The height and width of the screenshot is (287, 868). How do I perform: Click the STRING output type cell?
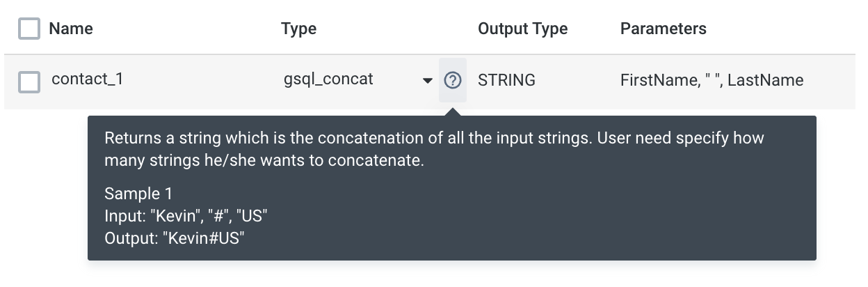(506, 80)
